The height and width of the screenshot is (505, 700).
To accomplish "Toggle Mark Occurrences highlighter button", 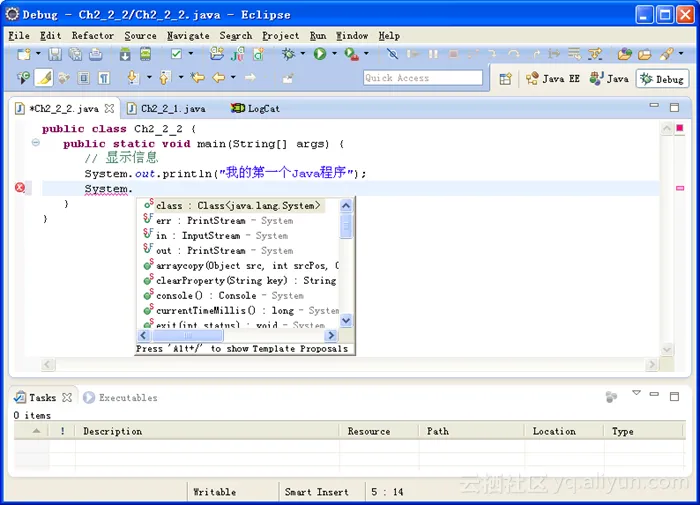I will (x=43, y=78).
